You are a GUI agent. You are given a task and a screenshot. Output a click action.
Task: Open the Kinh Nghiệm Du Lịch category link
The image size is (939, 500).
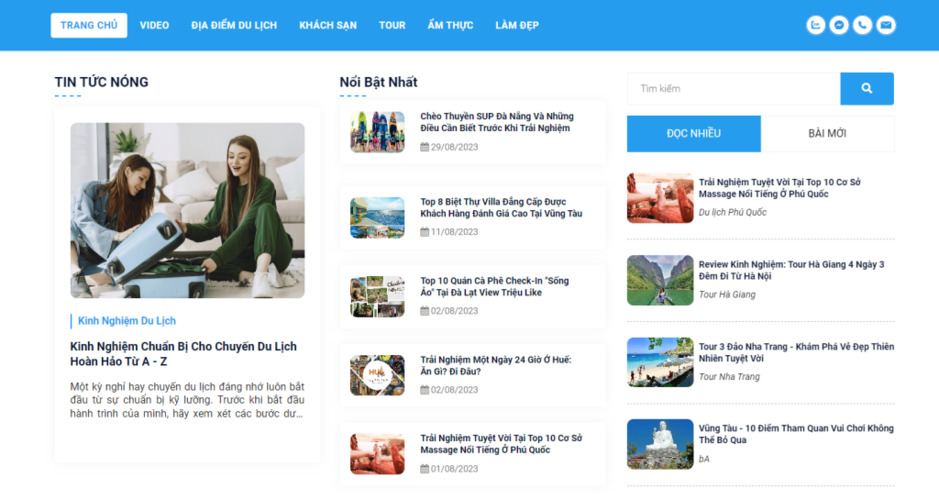127,321
